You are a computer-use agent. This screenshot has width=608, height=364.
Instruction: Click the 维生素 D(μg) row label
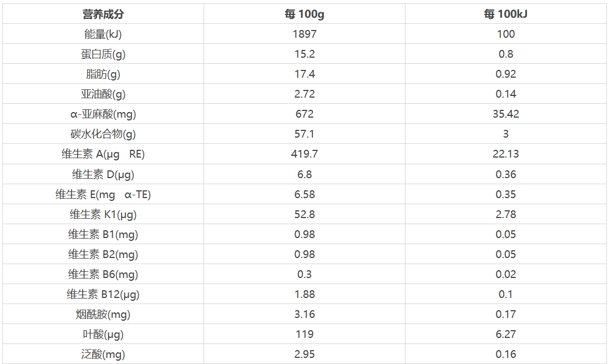[x=103, y=174]
